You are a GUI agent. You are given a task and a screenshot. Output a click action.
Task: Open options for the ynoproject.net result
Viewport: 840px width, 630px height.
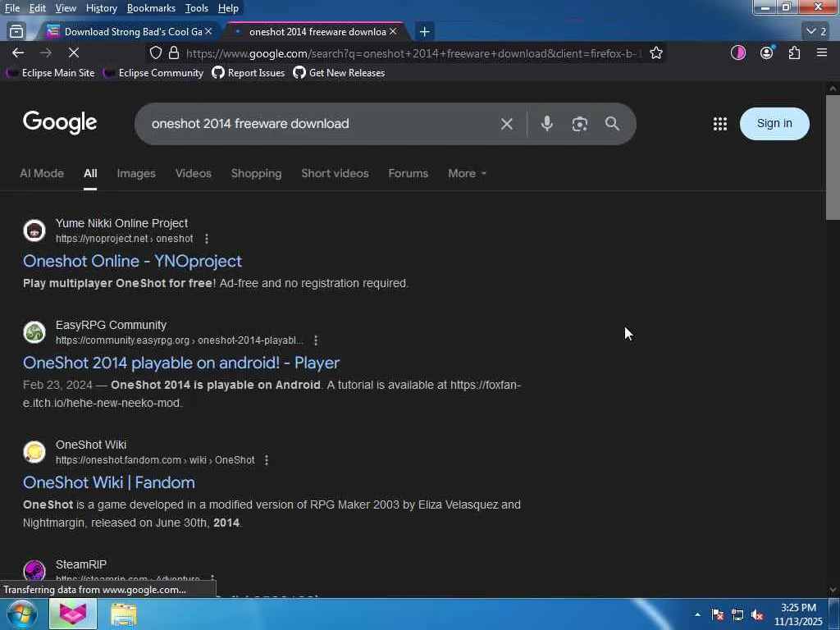[x=207, y=239]
